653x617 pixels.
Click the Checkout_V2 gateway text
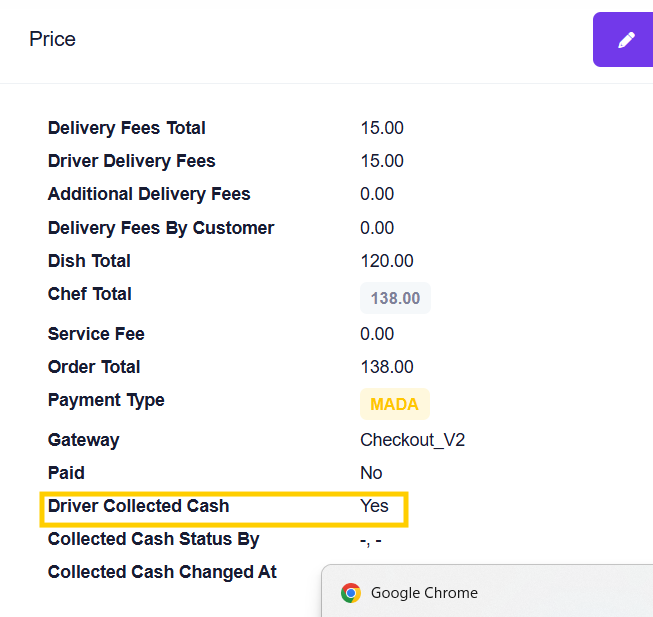[x=413, y=440]
